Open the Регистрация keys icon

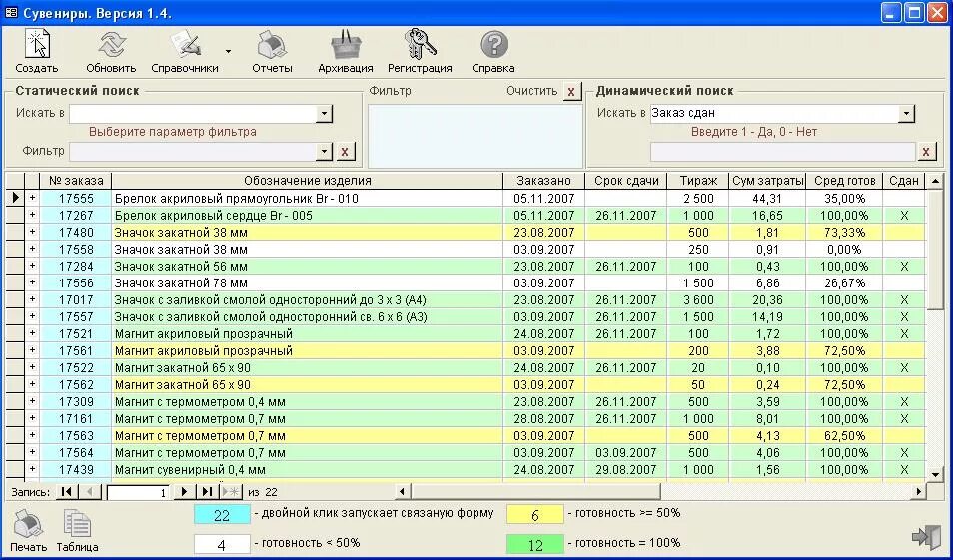[420, 44]
